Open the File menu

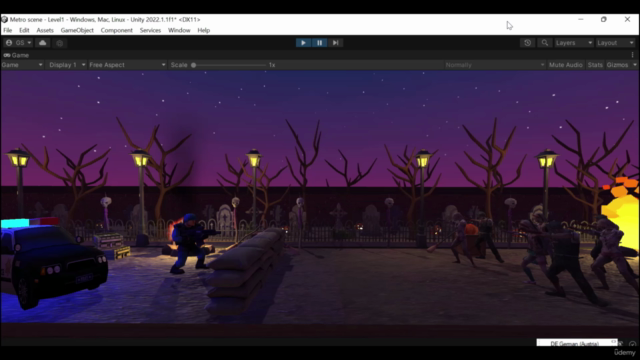[8, 30]
